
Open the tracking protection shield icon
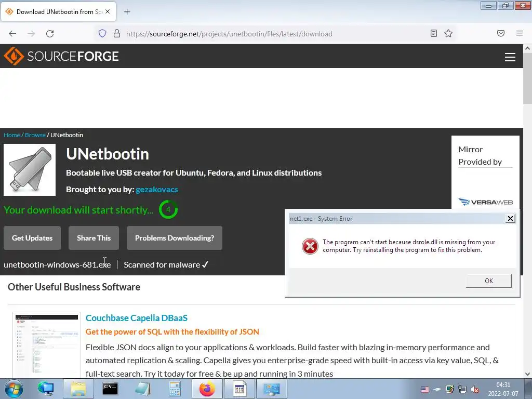pos(102,34)
